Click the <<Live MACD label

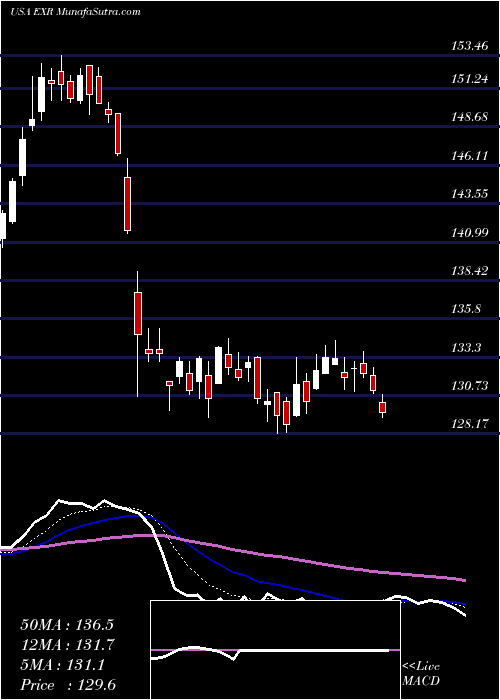(x=421, y=674)
